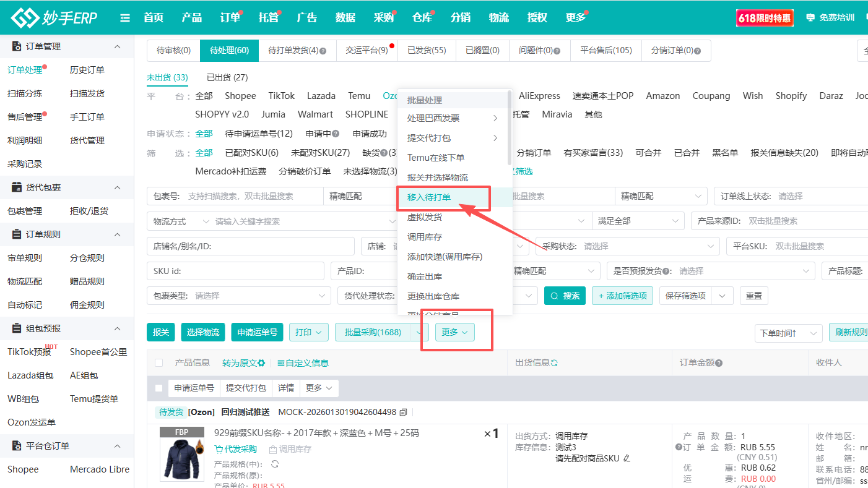Image resolution: width=868 pixels, height=488 pixels.
Task: Click the 免费培训 chat icon
Action: click(x=810, y=18)
